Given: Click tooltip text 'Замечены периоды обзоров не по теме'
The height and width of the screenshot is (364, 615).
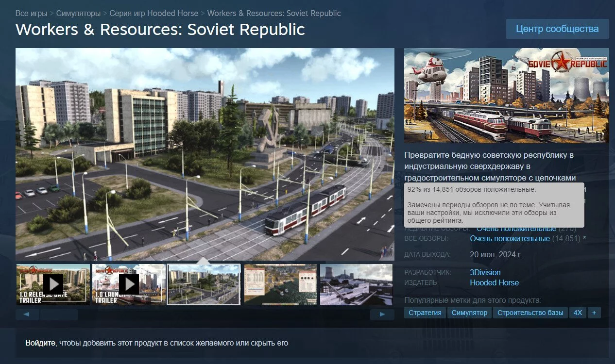Looking at the screenshot, I should click(489, 213).
